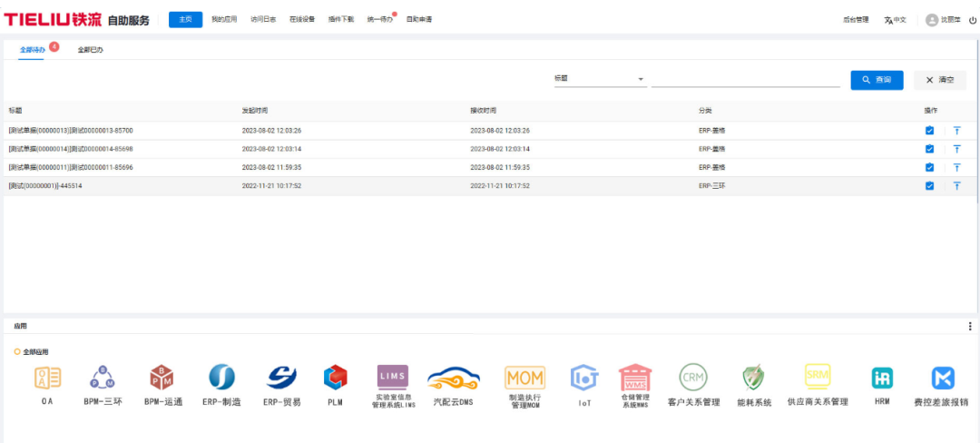Open the 仓储管理系统WMS app

[x=635, y=378]
